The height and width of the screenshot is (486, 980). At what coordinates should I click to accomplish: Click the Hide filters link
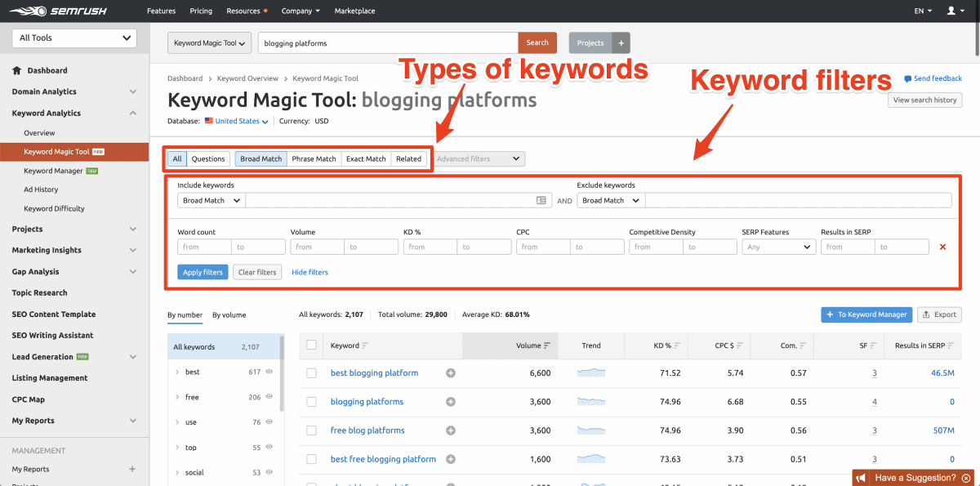pos(310,272)
